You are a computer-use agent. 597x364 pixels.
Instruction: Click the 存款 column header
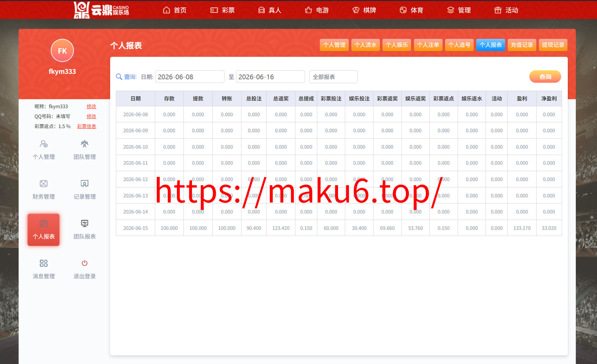coord(169,99)
